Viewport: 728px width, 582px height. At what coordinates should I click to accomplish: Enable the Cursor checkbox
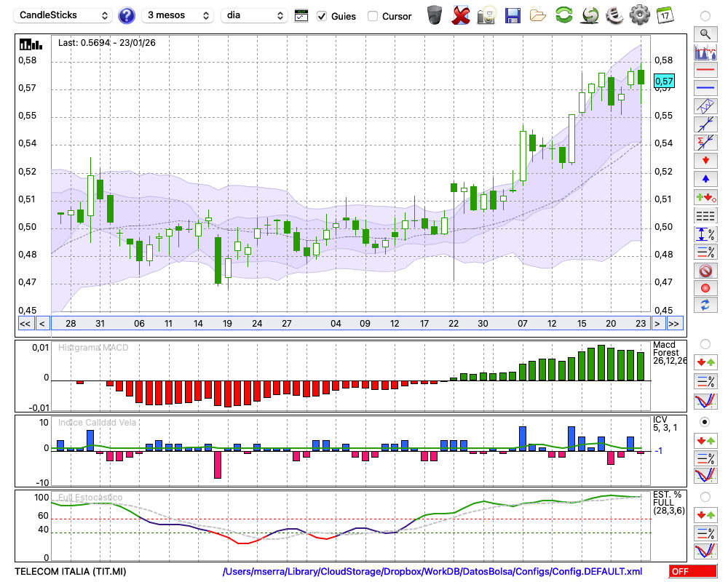coord(373,16)
